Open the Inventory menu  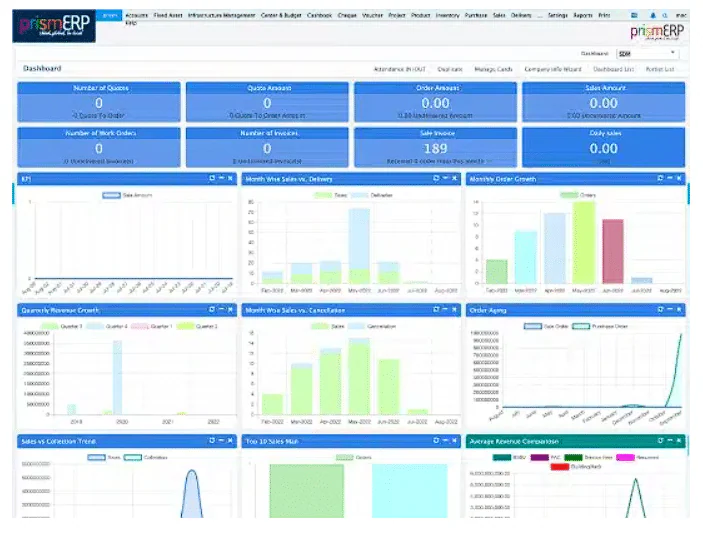click(x=447, y=15)
